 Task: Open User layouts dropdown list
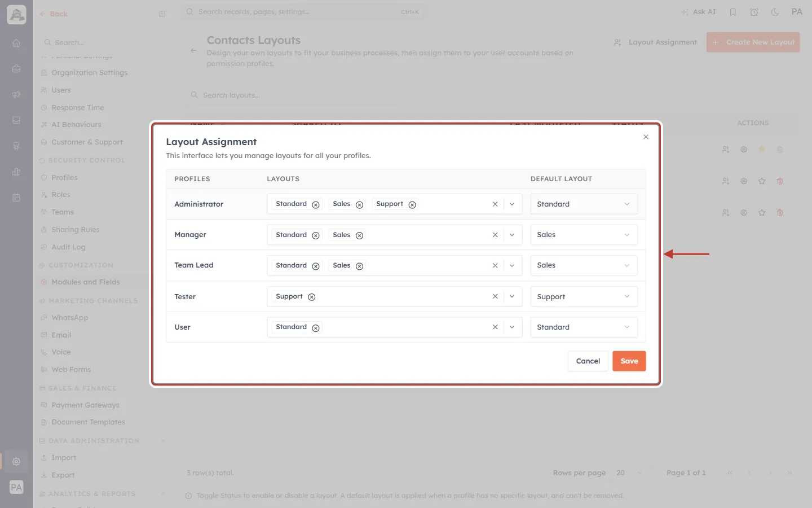512,327
